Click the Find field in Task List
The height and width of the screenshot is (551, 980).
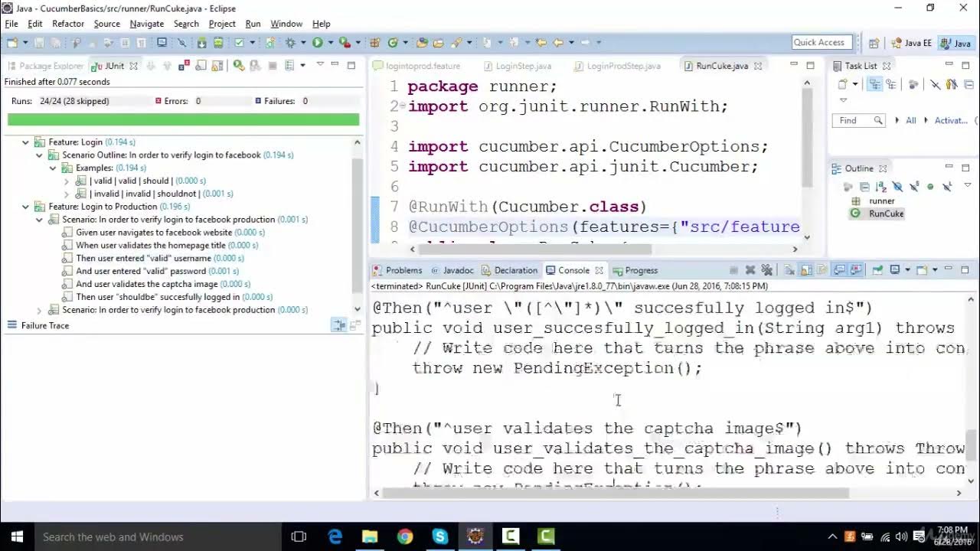(858, 120)
